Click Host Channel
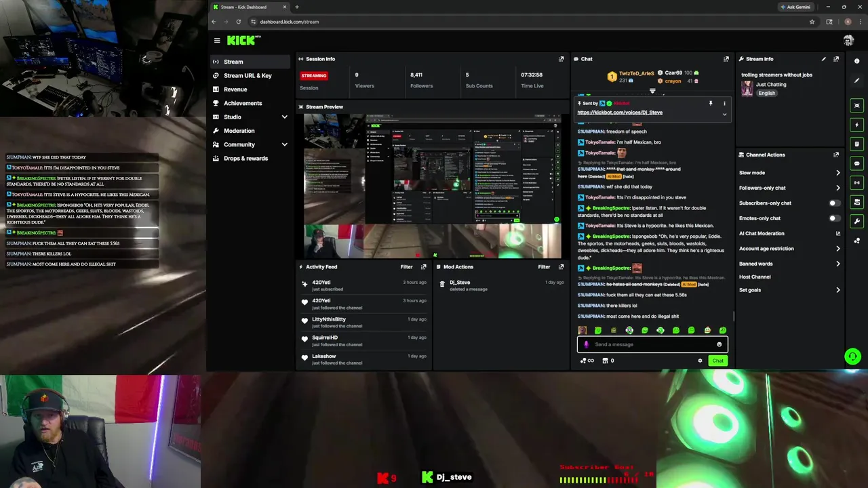The height and width of the screenshot is (488, 868). pyautogui.click(x=755, y=277)
